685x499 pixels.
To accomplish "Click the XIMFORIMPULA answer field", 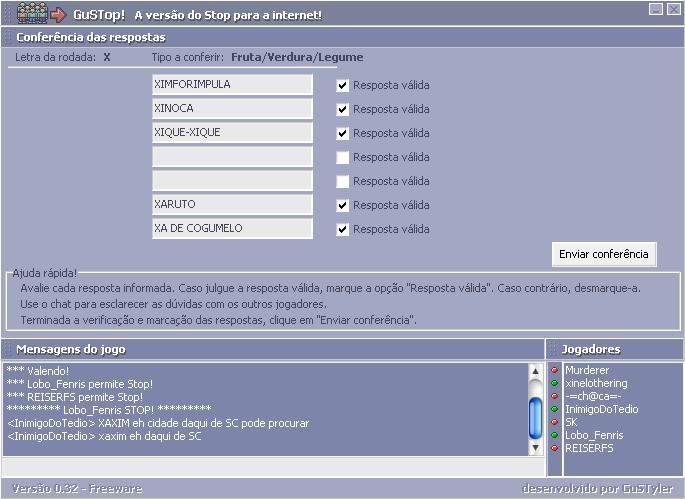I will click(232, 84).
